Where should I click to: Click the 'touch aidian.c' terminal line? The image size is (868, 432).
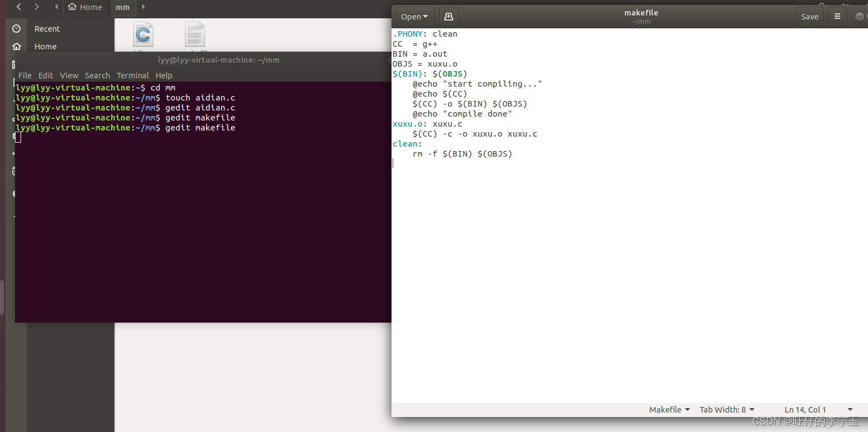[x=126, y=98]
